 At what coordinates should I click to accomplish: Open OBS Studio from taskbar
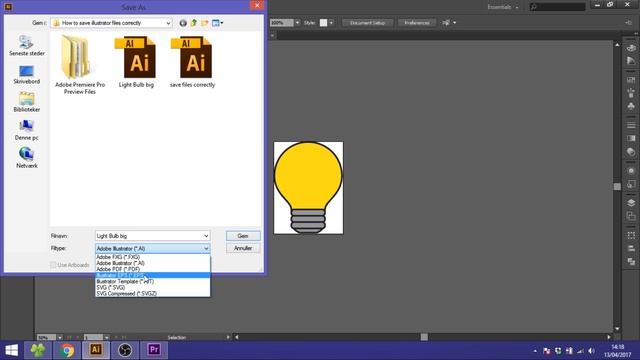(x=124, y=350)
